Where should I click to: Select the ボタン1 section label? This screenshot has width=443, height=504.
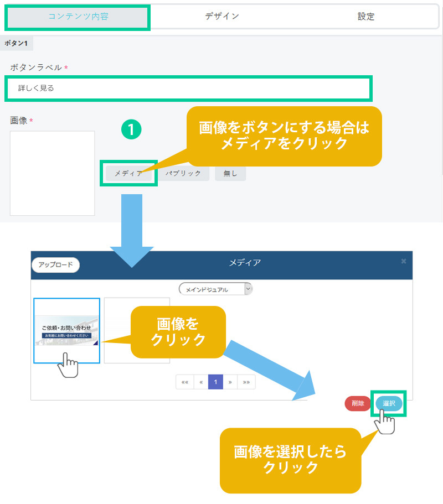click(16, 43)
